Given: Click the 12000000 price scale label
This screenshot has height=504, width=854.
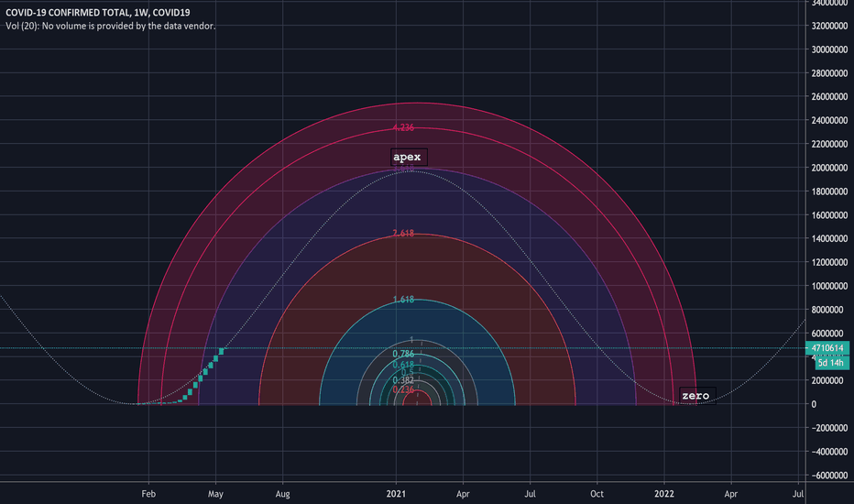Looking at the screenshot, I should pyautogui.click(x=829, y=263).
